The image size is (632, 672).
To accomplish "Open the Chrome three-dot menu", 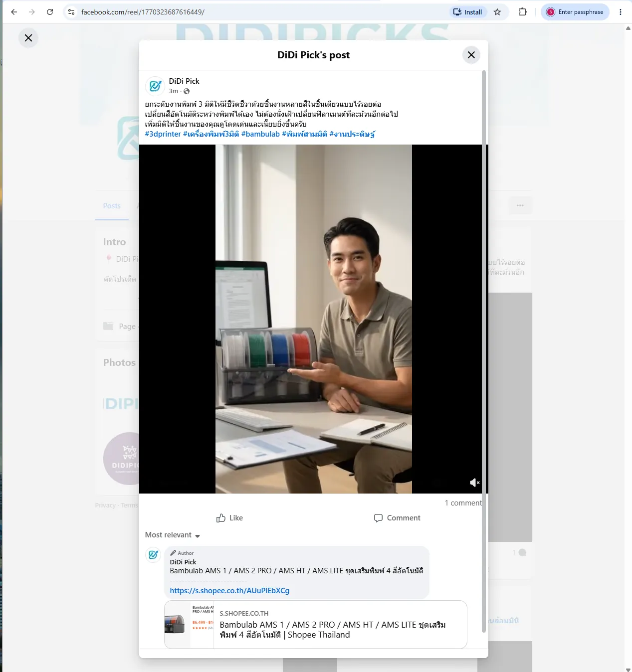I will [x=621, y=12].
